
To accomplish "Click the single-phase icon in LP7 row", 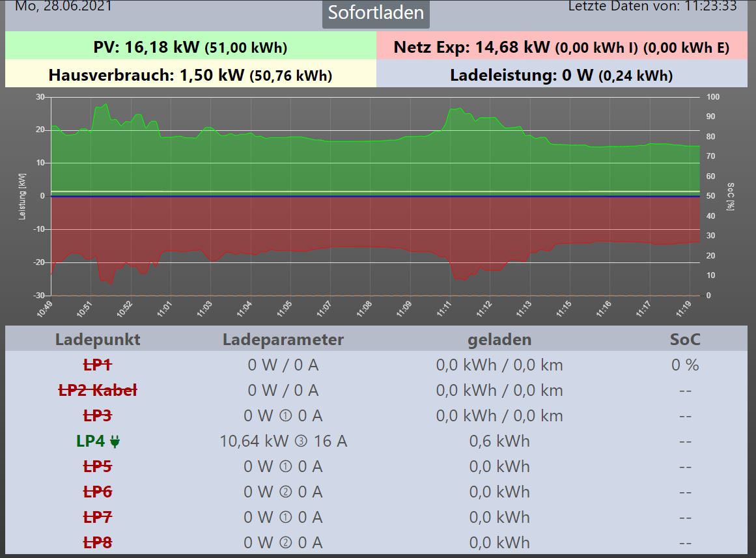I will 285,518.
